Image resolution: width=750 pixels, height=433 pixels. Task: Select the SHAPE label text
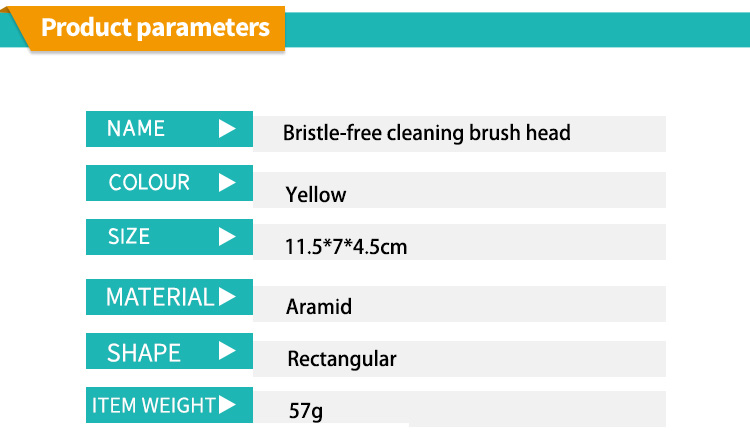point(144,353)
